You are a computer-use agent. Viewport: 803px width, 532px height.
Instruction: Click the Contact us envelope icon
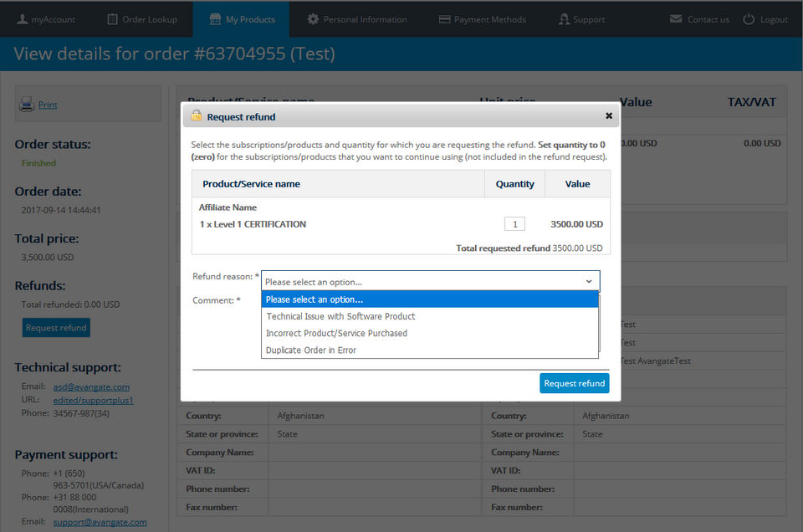click(x=676, y=19)
